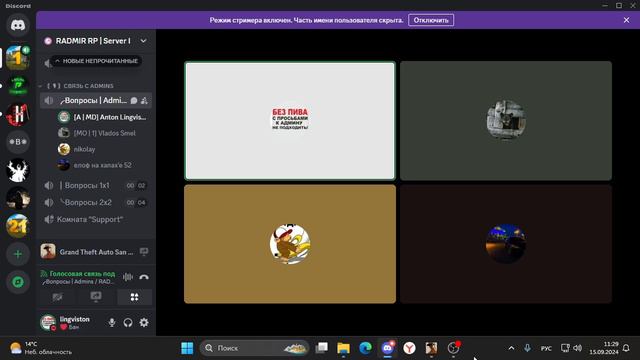Deafen with headphones icon
Viewport: 640px width, 360px height.
128,322
